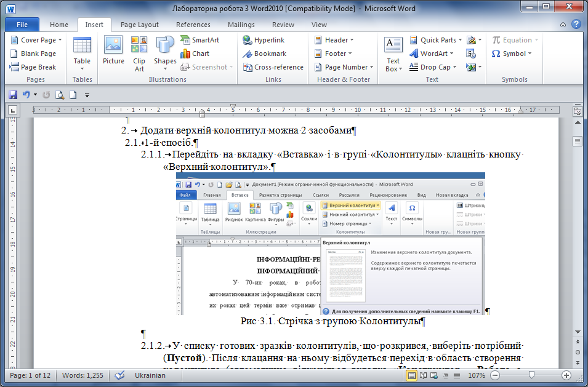The image size is (588, 387).
Task: Switch to Draft view
Action: (457, 375)
